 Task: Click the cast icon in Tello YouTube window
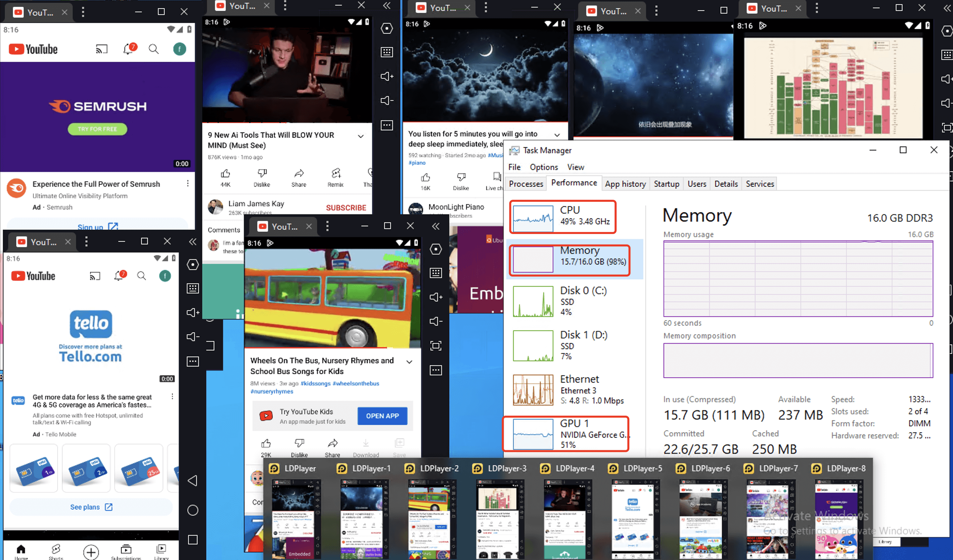tap(95, 276)
